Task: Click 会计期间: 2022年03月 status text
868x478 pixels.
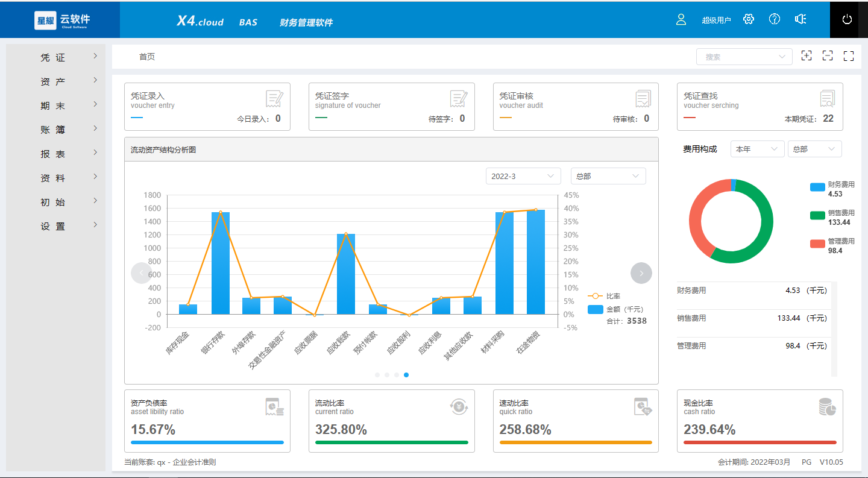Action: pyautogui.click(x=754, y=462)
